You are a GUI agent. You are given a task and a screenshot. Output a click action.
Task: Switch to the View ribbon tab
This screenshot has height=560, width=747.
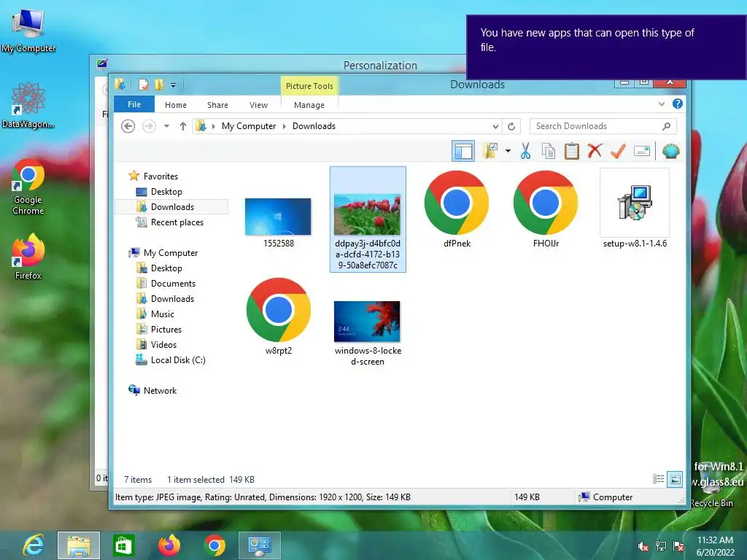(x=259, y=105)
